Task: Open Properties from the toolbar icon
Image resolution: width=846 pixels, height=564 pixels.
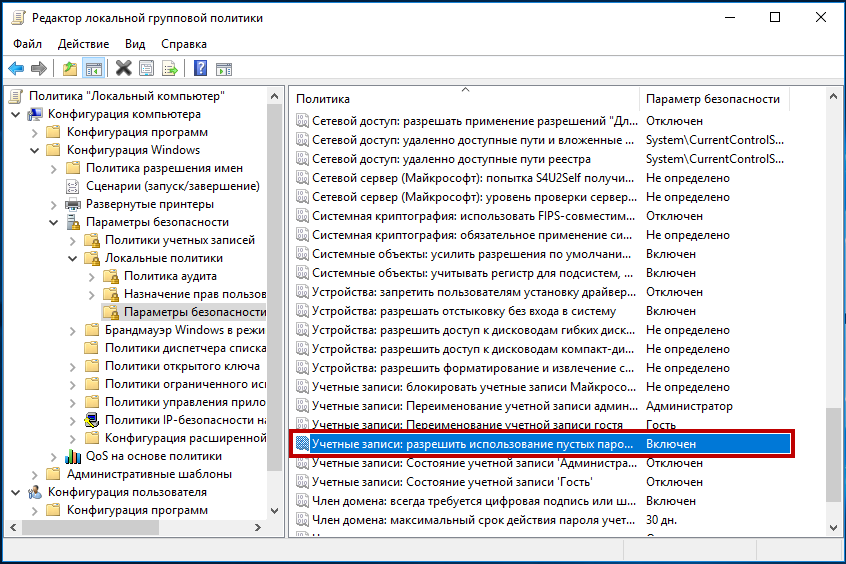Action: (147, 69)
